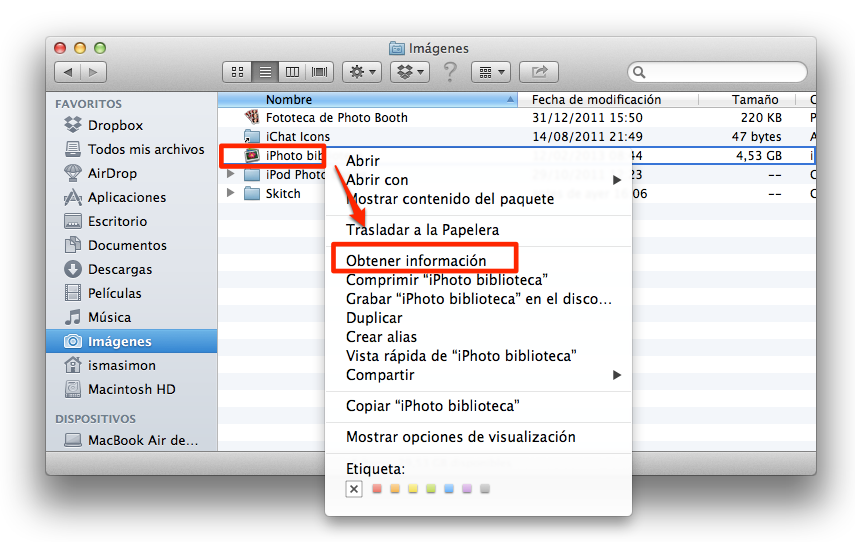Open Descargas in sidebar

119,269
